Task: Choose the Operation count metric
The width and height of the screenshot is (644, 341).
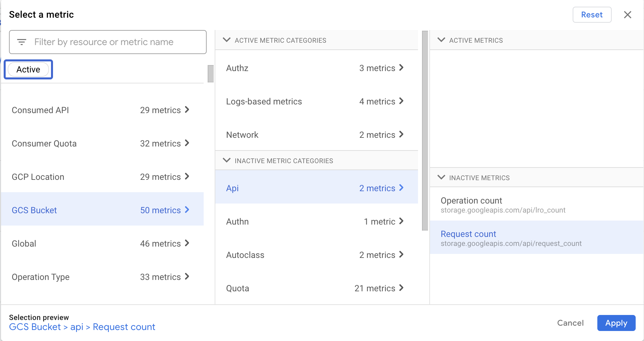Action: (537, 205)
